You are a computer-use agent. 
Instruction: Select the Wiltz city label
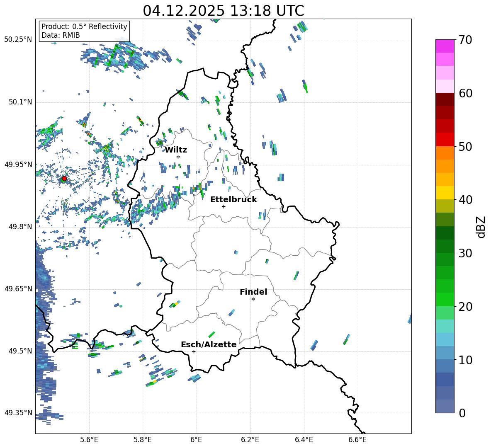click(176, 150)
